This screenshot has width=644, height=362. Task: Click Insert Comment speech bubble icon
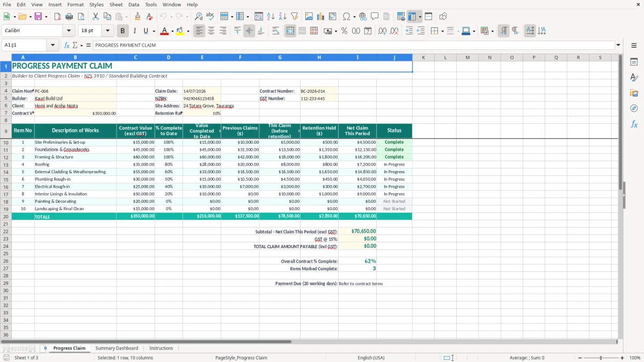pyautogui.click(x=375, y=17)
